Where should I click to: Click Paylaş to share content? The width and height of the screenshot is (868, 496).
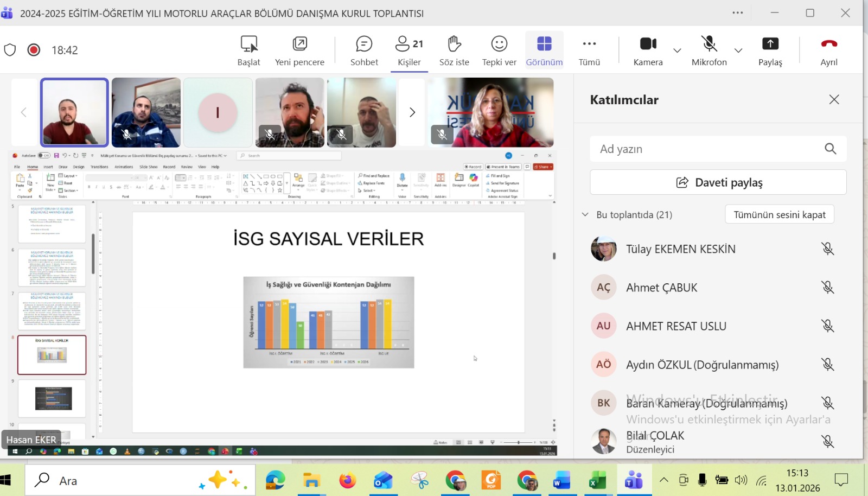point(770,50)
